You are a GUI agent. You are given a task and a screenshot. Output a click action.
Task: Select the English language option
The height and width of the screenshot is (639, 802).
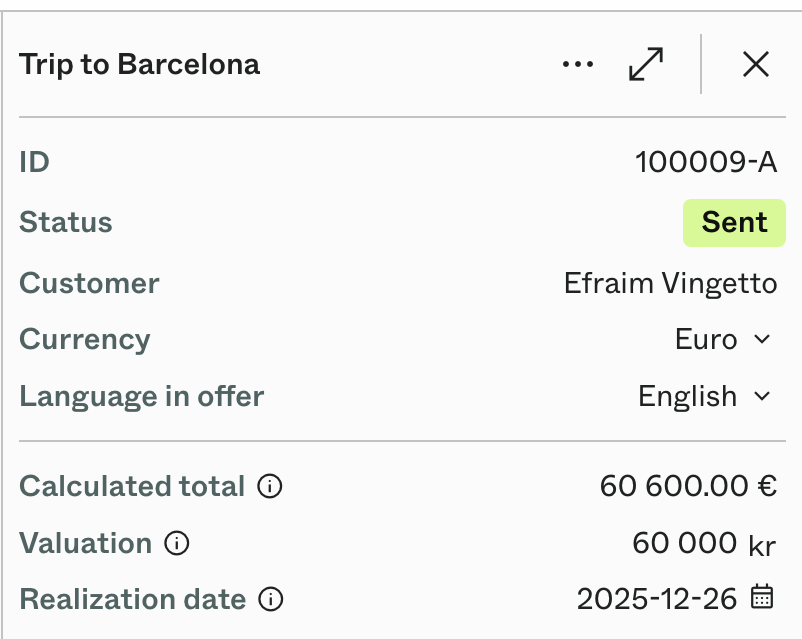[x=689, y=396]
